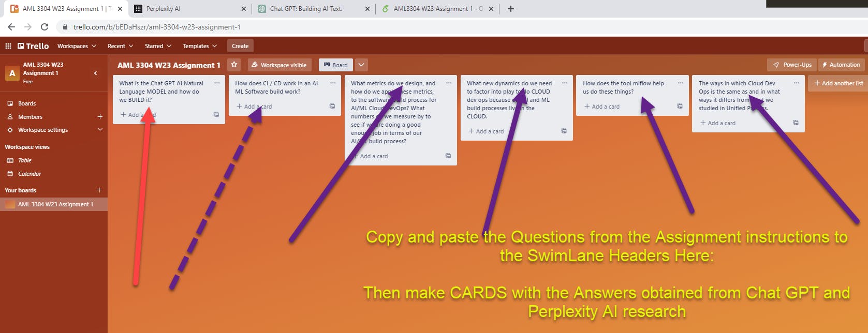This screenshot has height=333, width=868.
Task: Open the Automation panel
Action: [841, 65]
